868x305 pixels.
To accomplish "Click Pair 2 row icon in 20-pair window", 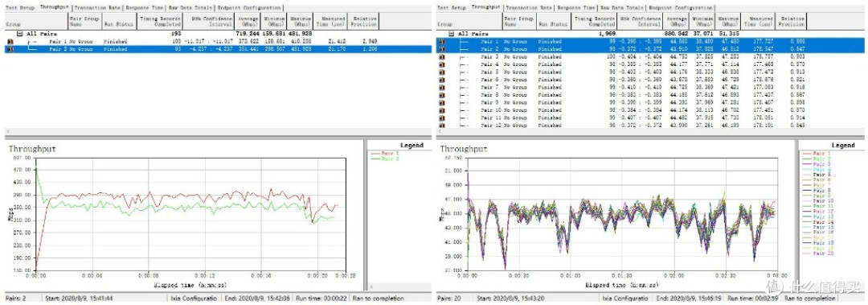I will 442,49.
